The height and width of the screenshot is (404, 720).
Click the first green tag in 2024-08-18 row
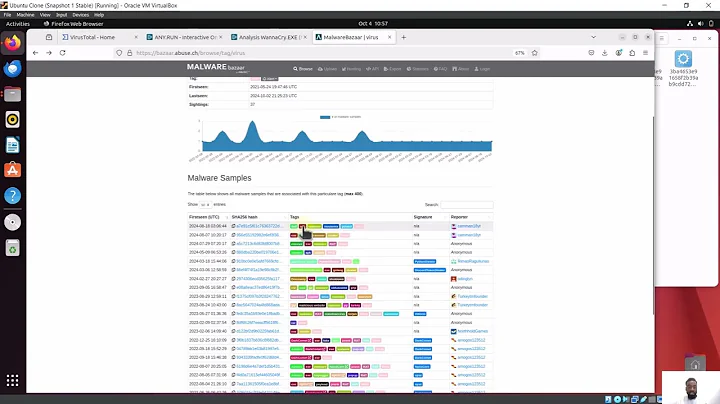click(293, 226)
